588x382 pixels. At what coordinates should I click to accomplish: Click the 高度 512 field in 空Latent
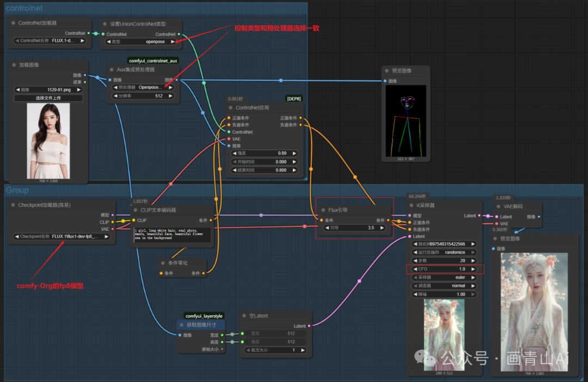click(x=275, y=342)
